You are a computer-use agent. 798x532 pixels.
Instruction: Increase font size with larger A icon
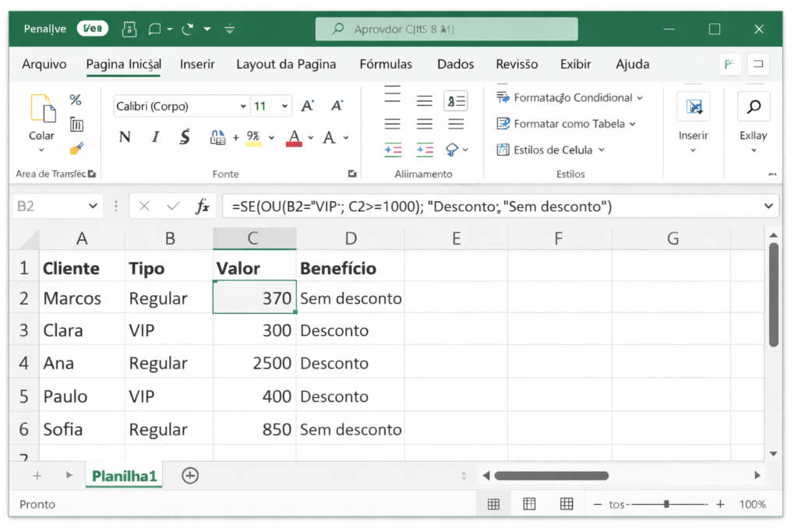[308, 106]
